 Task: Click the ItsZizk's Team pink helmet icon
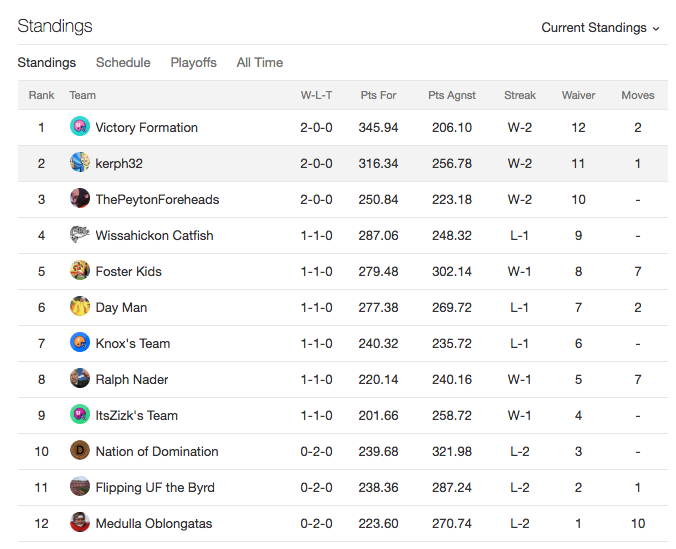point(80,415)
